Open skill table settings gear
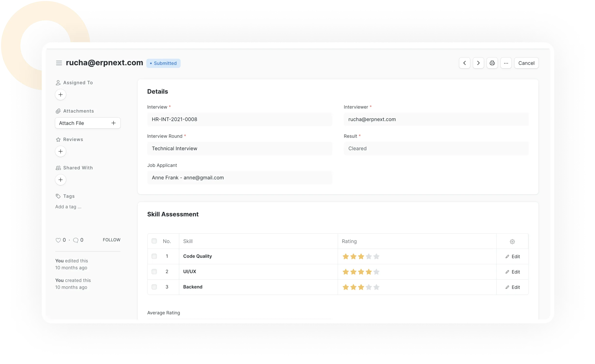The width and height of the screenshot is (595, 364). click(x=512, y=241)
